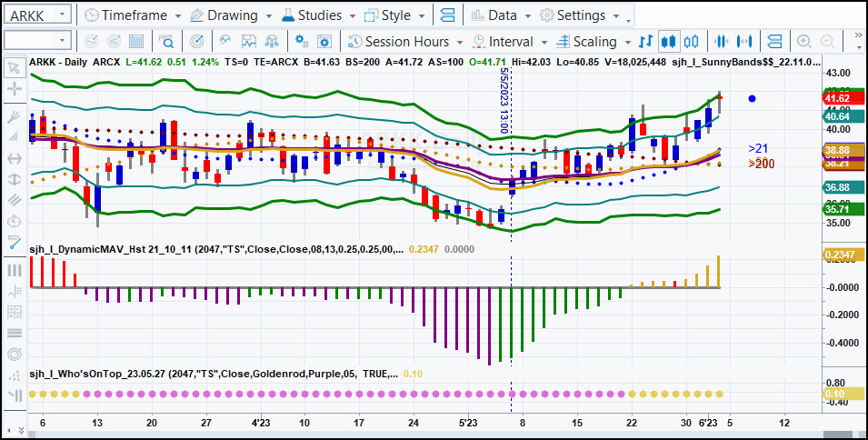868x440 pixels.
Task: Open the grid panel icon in sidebar
Action: pos(14,312)
